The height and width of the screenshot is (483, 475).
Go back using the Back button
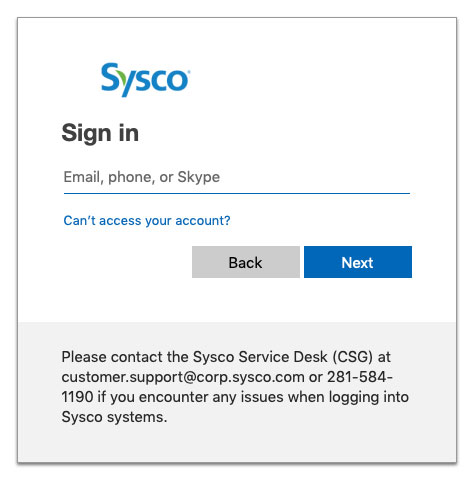pos(246,262)
